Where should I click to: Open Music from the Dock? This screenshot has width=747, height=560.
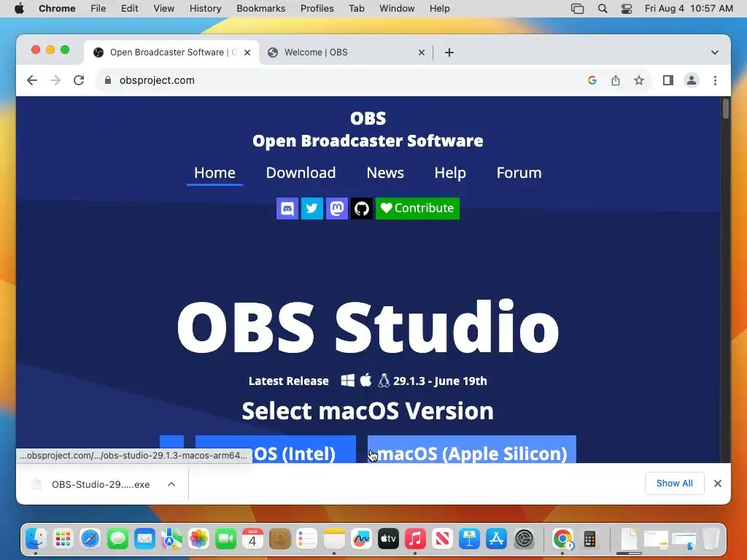coord(415,539)
